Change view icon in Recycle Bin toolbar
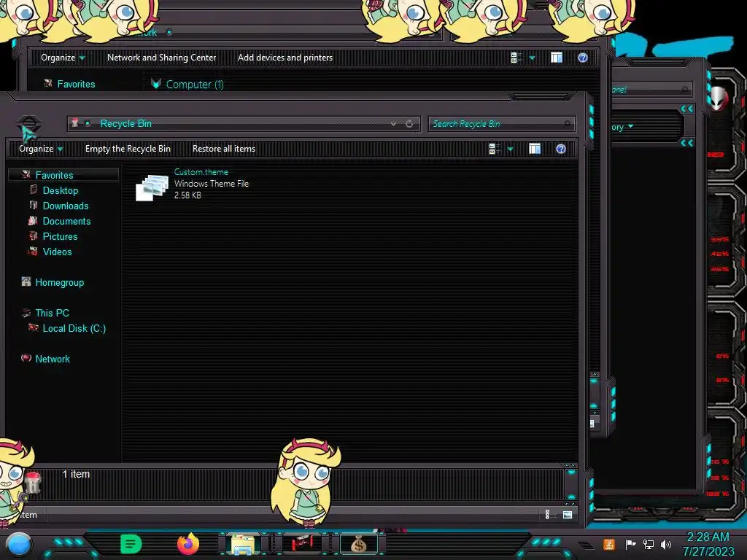Image resolution: width=747 pixels, height=560 pixels. (x=494, y=149)
